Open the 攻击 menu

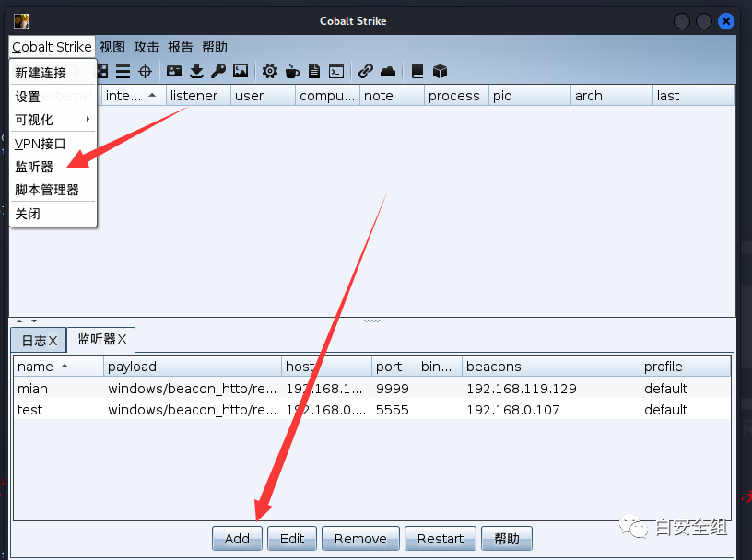coord(147,47)
